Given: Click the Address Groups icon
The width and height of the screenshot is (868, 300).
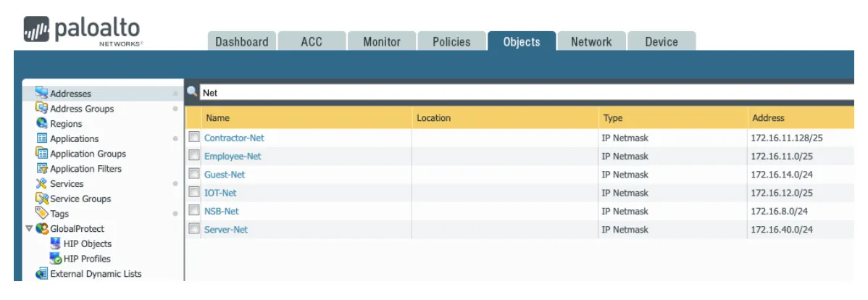Looking at the screenshot, I should [41, 108].
